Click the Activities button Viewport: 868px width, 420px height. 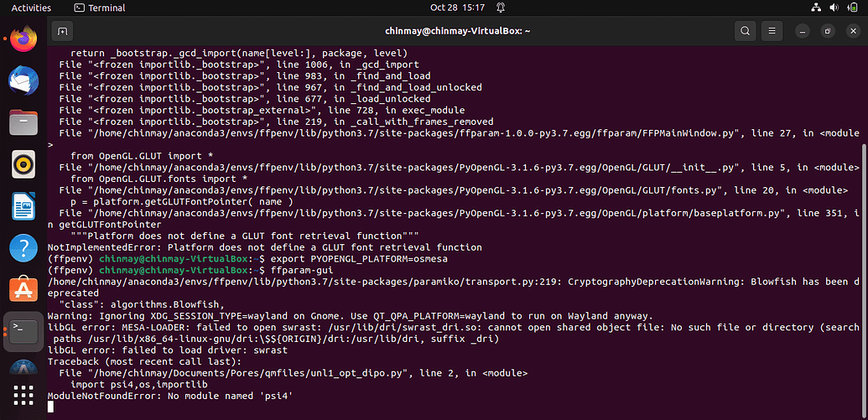tap(31, 8)
